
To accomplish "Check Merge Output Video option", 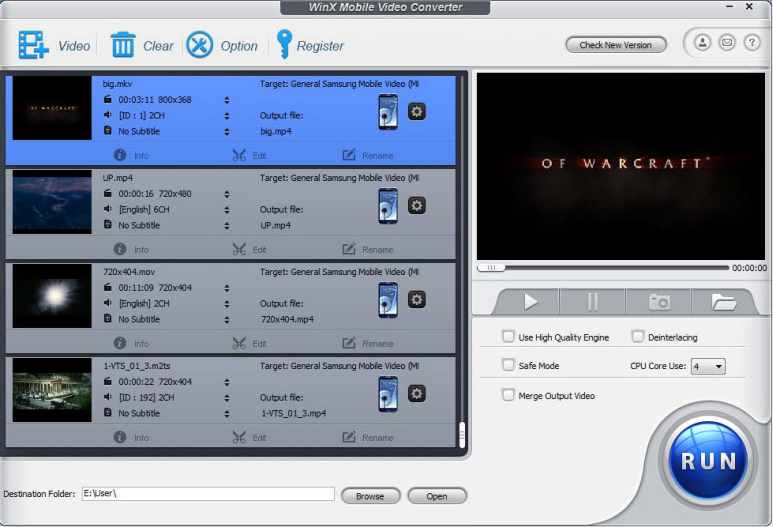I will point(508,395).
